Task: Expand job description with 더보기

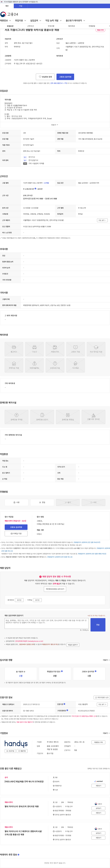Action: pyautogui.click(x=55, y=125)
